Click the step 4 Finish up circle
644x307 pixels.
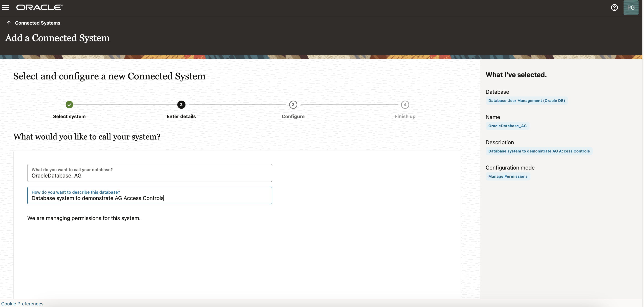pyautogui.click(x=405, y=105)
